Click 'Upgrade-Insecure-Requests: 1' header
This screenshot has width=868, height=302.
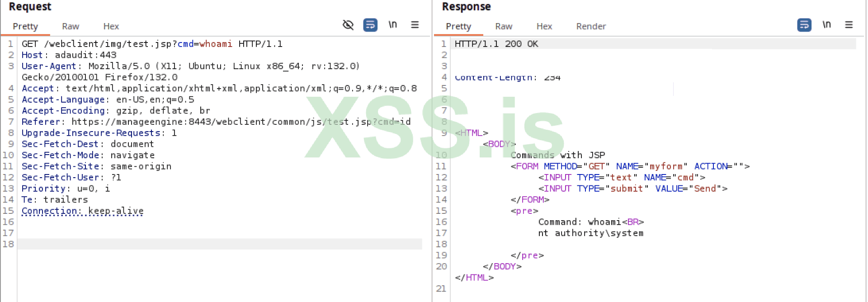[x=99, y=133]
